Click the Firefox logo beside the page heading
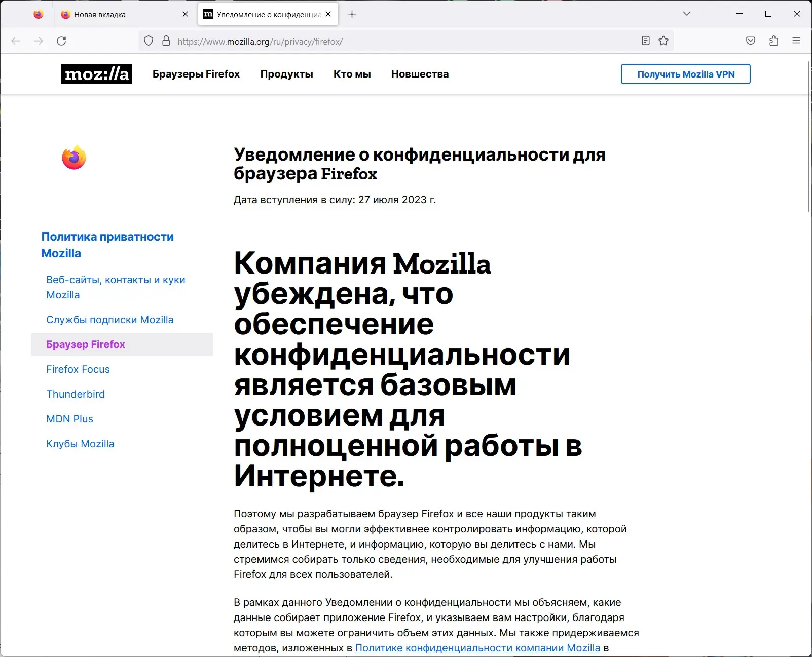Screen dimensions: 812x657 [x=74, y=158]
